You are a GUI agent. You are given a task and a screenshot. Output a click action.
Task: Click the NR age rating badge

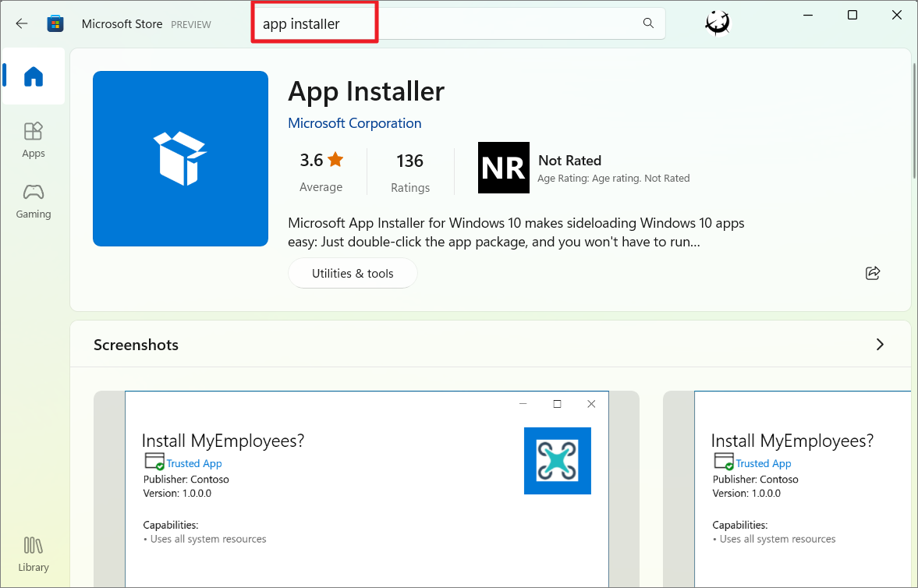coord(504,168)
